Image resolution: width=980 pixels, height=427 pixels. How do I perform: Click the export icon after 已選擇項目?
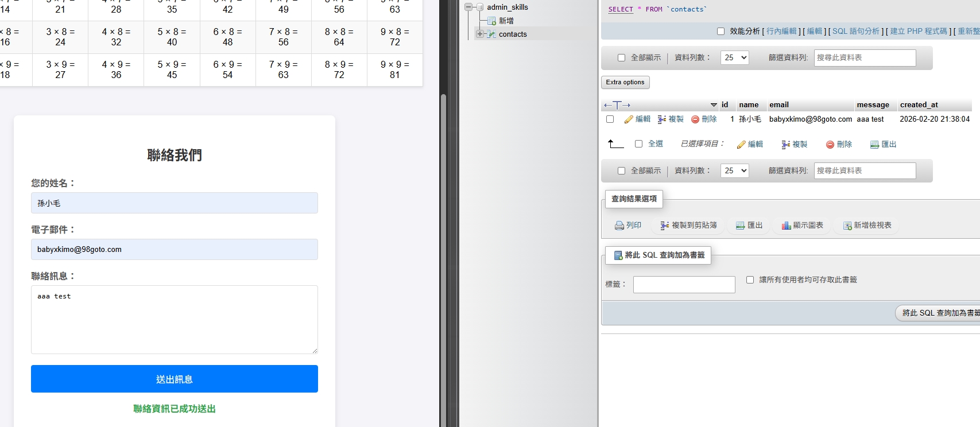click(875, 145)
